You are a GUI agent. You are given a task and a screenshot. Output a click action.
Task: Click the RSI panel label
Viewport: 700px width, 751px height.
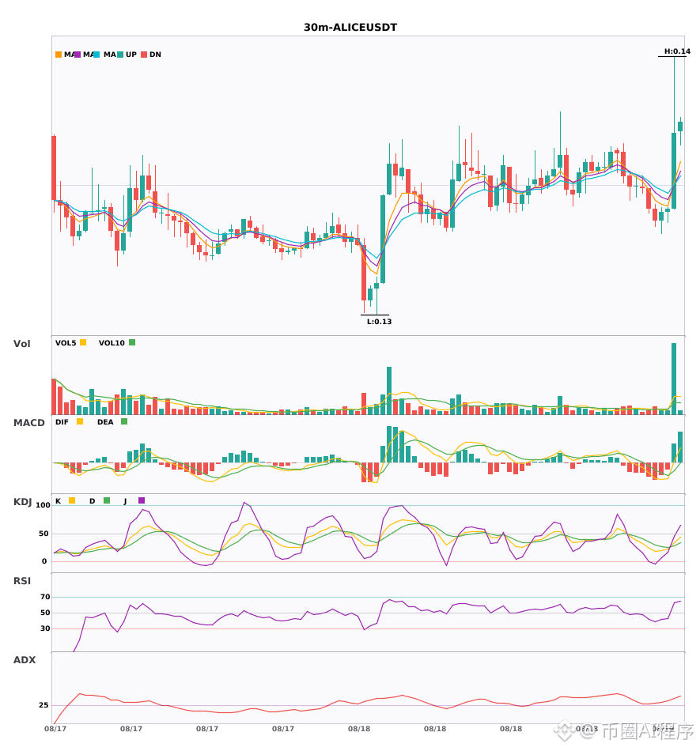pos(22,581)
